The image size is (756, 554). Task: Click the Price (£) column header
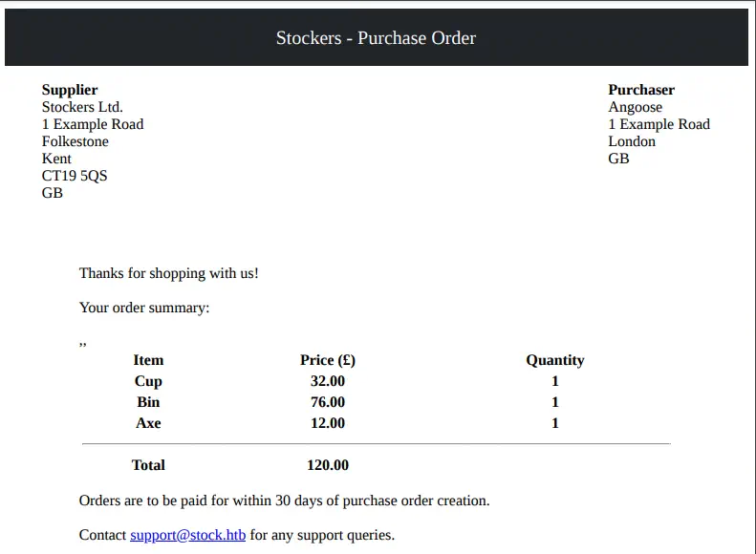pos(328,360)
